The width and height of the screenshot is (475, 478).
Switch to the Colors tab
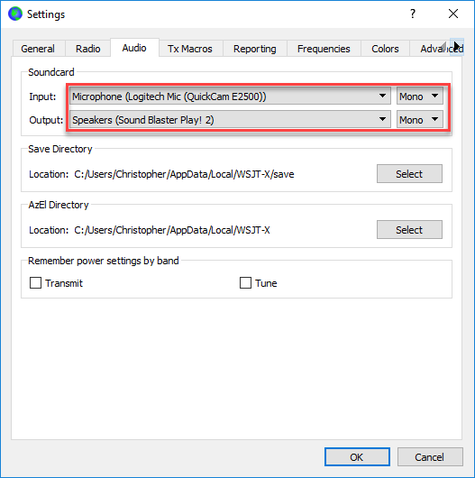click(x=385, y=49)
